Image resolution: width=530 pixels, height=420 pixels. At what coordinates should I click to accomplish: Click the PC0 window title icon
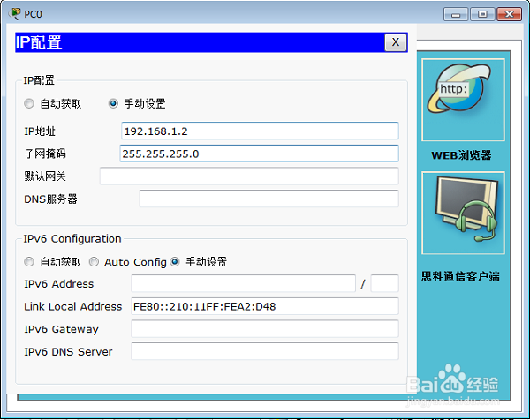pos(15,13)
